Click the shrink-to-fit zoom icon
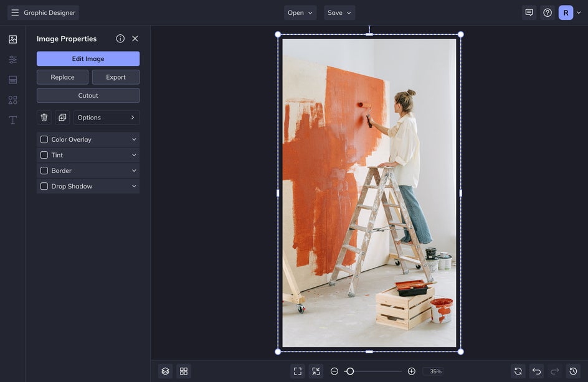The height and width of the screenshot is (382, 588). [316, 371]
